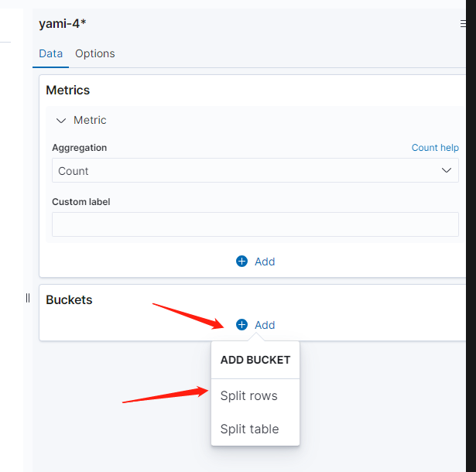Click the menu icon beside yami-4* title
Image resolution: width=476 pixels, height=472 pixels.
tap(463, 24)
